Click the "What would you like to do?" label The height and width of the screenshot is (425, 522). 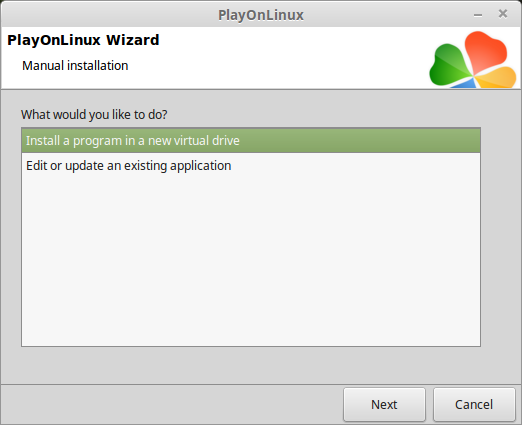[x=94, y=114]
